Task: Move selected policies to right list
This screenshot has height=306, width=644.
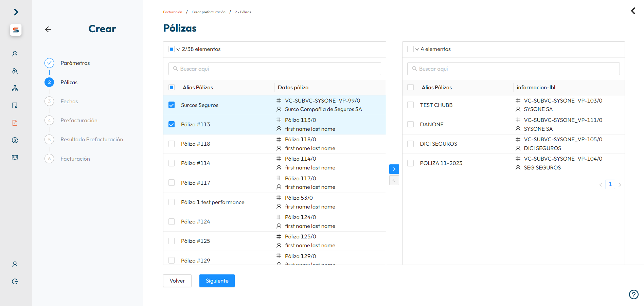Action: [x=394, y=169]
